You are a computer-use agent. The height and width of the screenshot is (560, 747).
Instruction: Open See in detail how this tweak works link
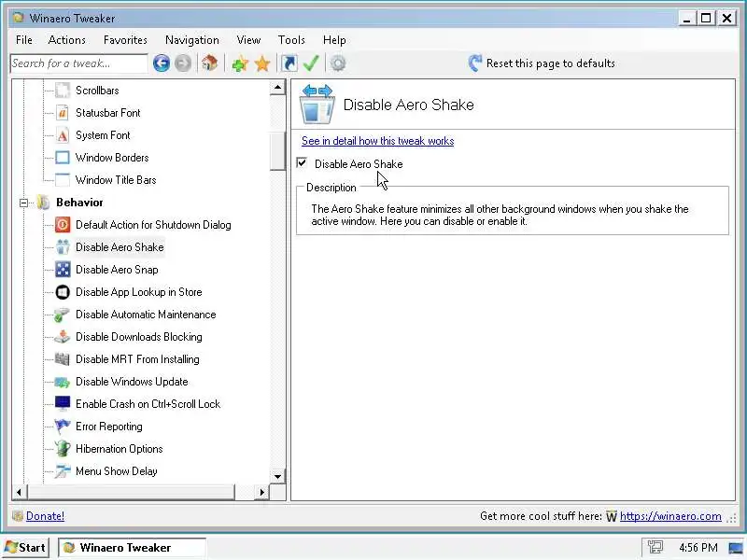point(378,141)
